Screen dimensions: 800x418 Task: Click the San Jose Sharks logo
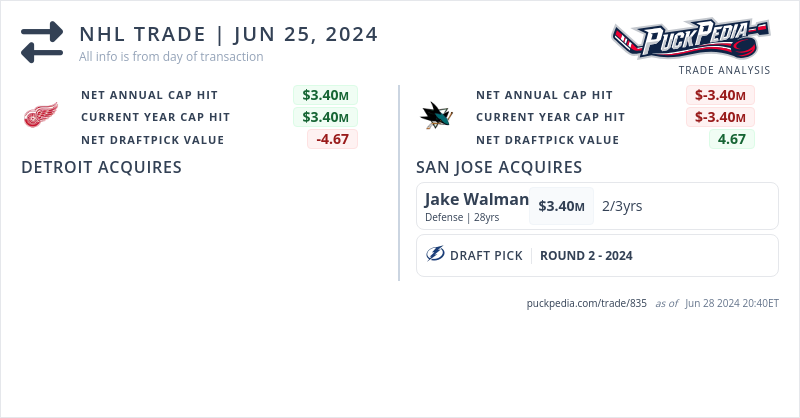click(x=436, y=116)
